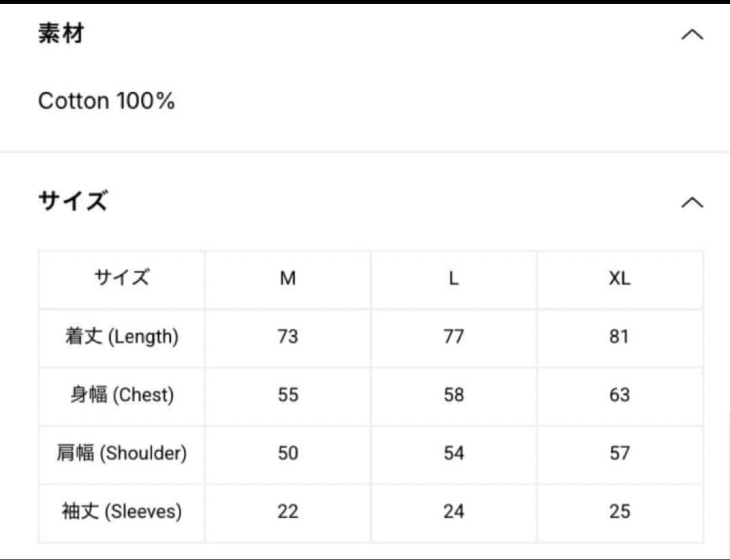This screenshot has height=560, width=730.
Task: Click the M shoulder value 50
Action: [x=288, y=453]
